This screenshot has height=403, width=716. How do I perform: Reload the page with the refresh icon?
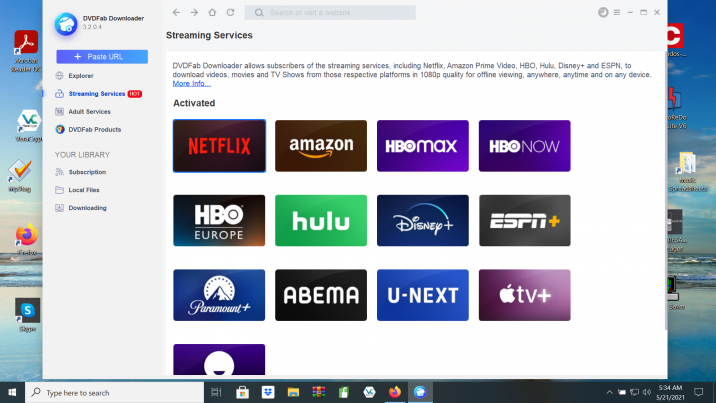click(231, 12)
